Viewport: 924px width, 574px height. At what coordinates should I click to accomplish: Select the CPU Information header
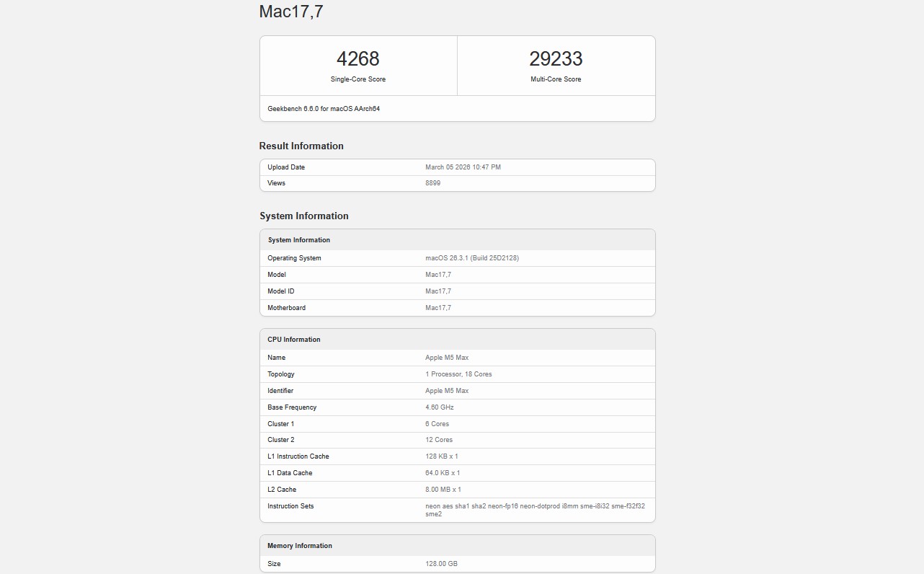[x=293, y=339]
